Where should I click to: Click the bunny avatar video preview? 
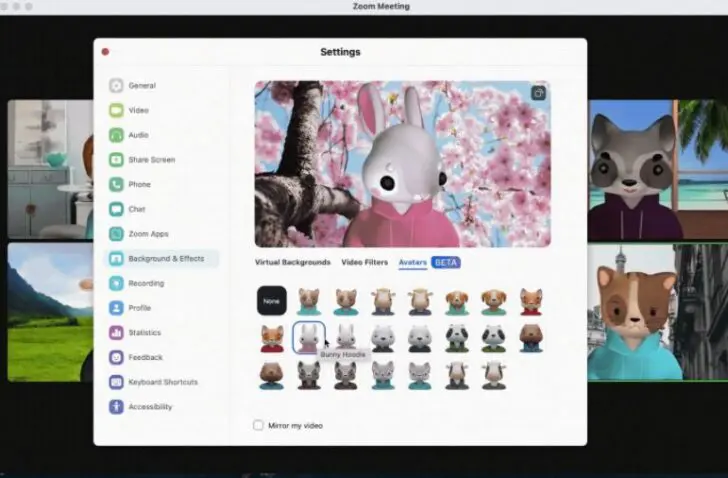pos(403,164)
